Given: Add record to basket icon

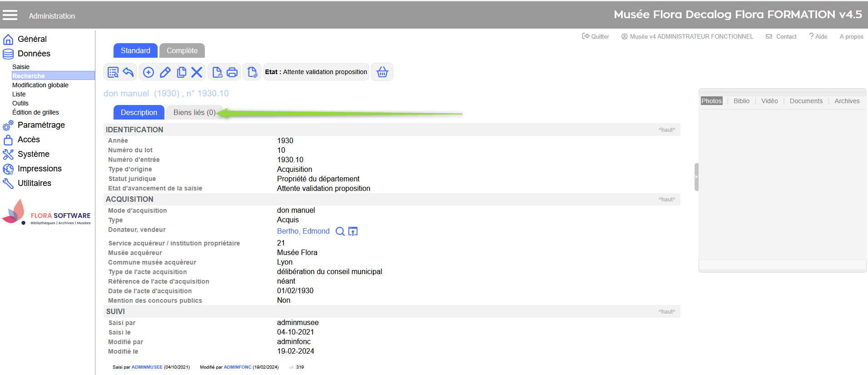Looking at the screenshot, I should click(x=382, y=72).
